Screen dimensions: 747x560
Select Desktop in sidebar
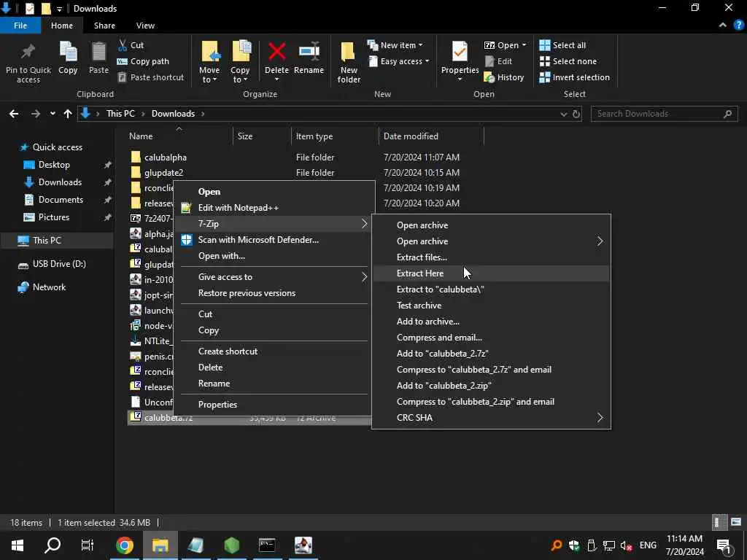54,165
